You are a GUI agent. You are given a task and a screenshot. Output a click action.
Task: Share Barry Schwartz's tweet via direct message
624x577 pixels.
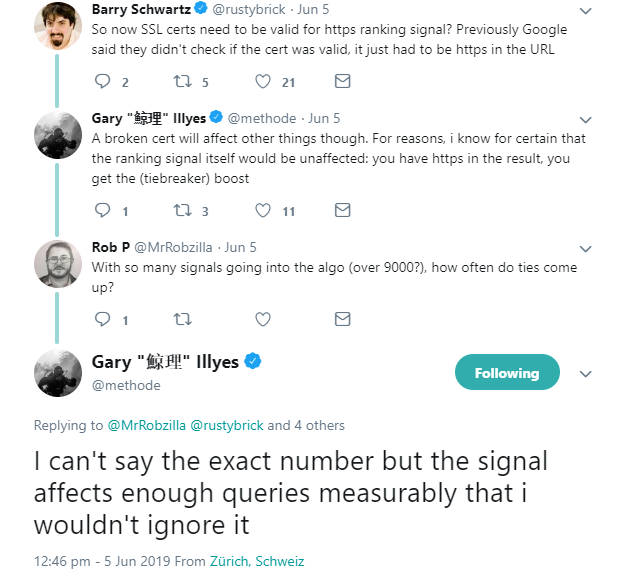(x=342, y=82)
